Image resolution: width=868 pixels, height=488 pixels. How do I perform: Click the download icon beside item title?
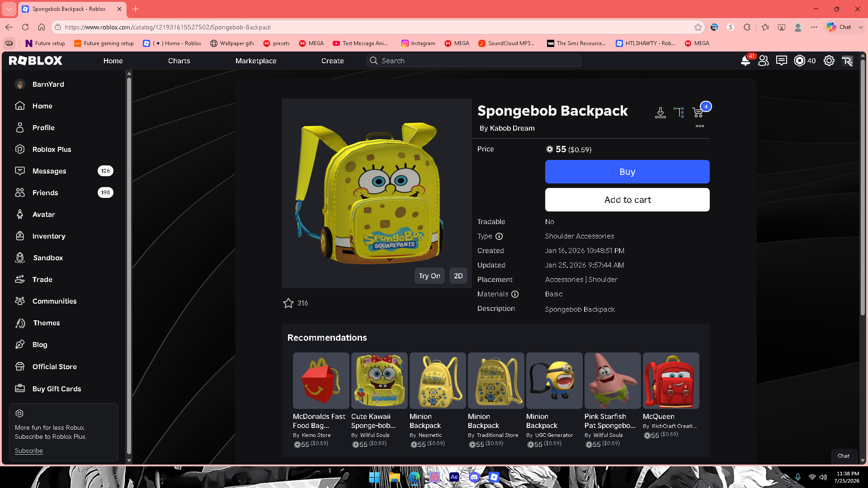(660, 113)
